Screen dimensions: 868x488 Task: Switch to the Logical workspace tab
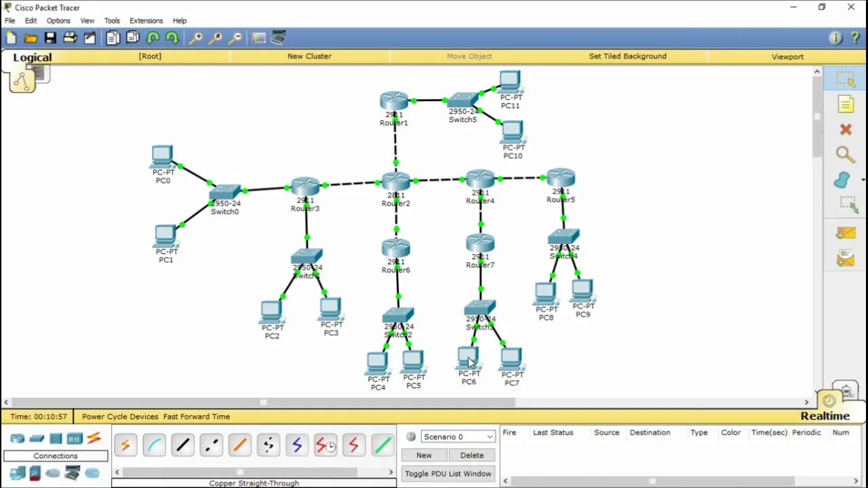click(32, 58)
